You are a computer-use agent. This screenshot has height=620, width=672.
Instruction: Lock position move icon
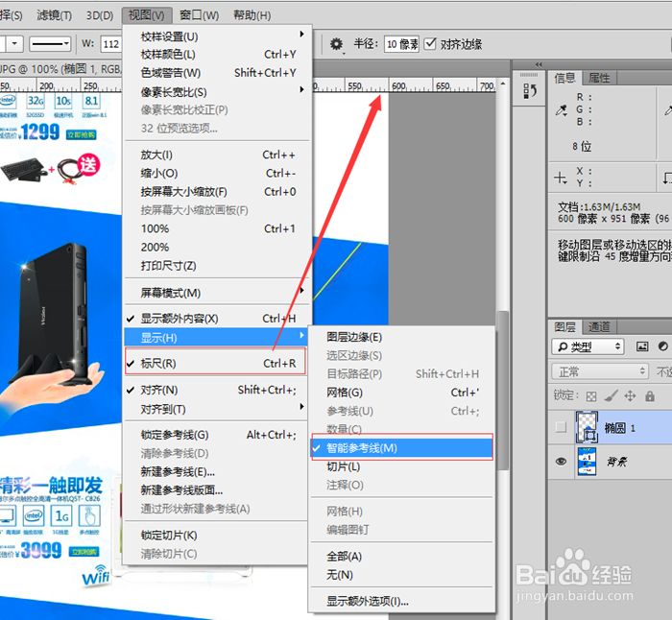coord(630,395)
